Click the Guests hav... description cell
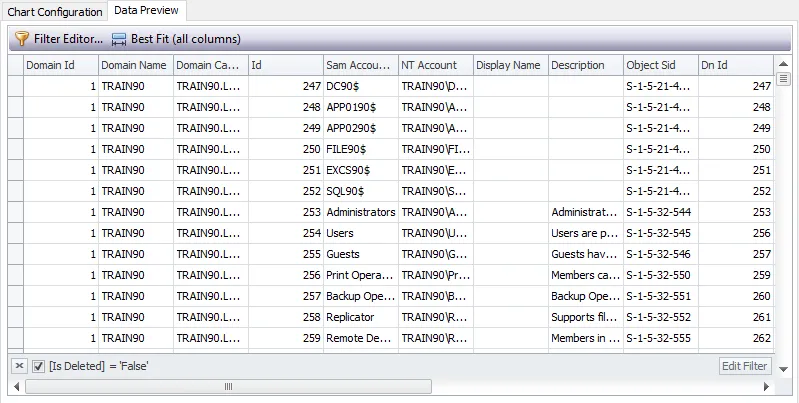This screenshot has width=799, height=403. pos(585,254)
